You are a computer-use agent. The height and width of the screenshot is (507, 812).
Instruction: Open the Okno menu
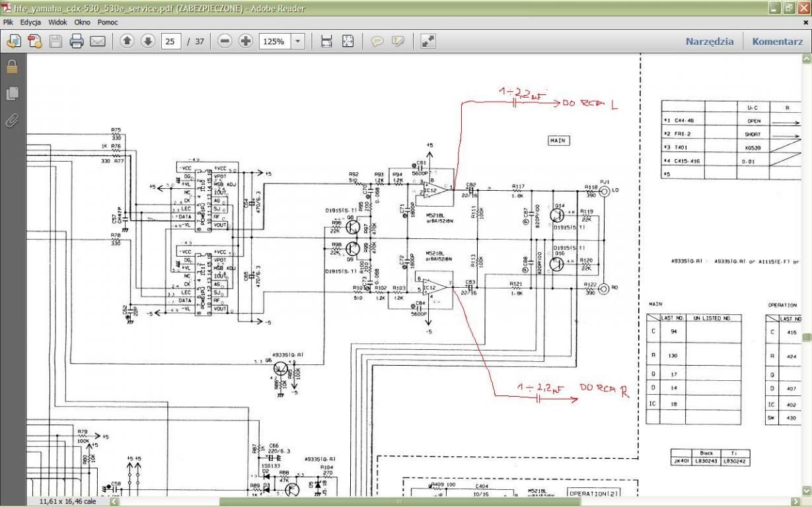(x=83, y=22)
